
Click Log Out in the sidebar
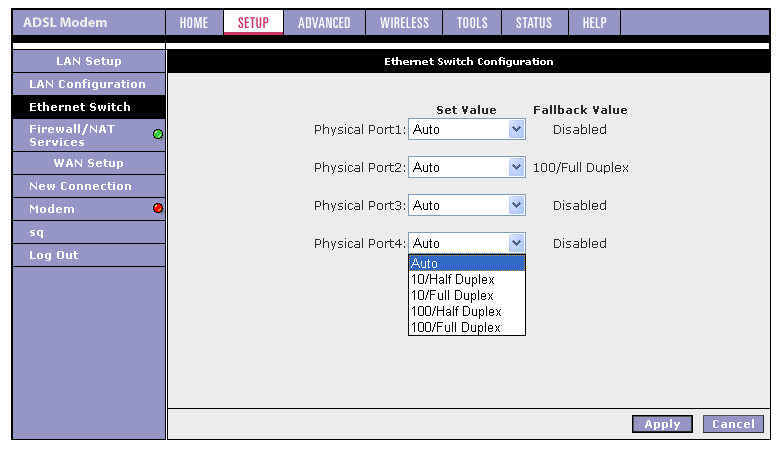pos(54,255)
